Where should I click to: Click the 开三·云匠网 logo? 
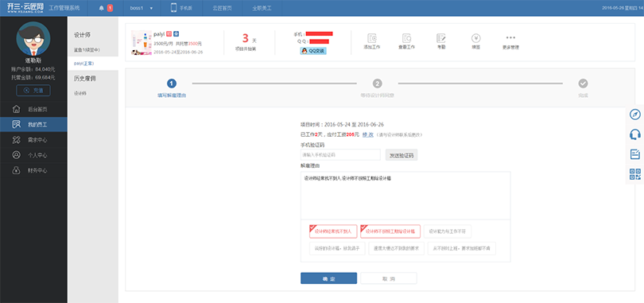coord(25,8)
